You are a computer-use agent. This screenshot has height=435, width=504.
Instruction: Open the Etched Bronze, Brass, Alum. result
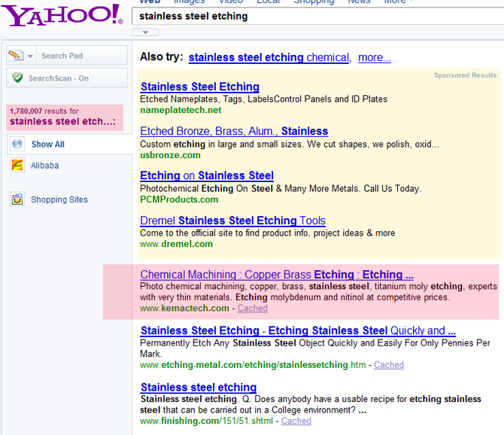point(234,131)
